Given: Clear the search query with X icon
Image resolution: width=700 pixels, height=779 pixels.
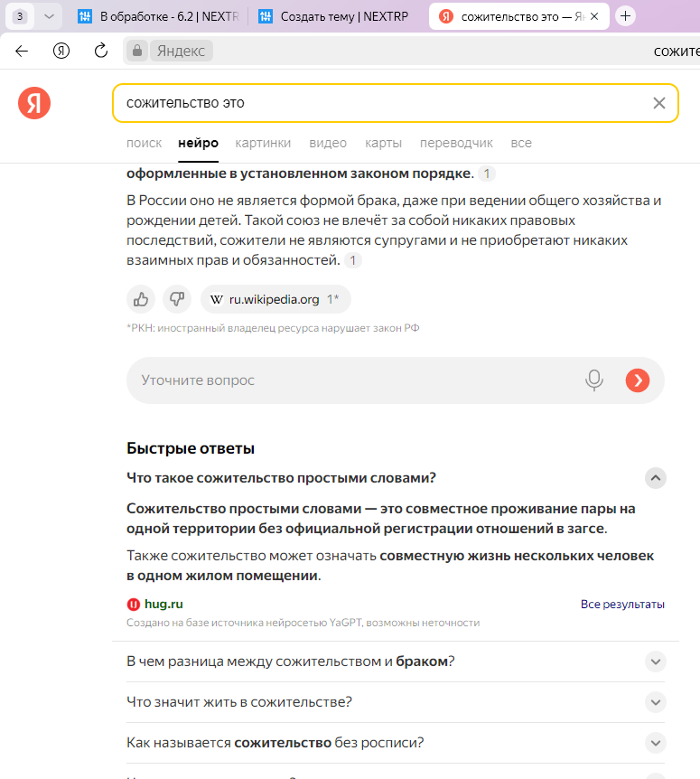Looking at the screenshot, I should click(659, 103).
